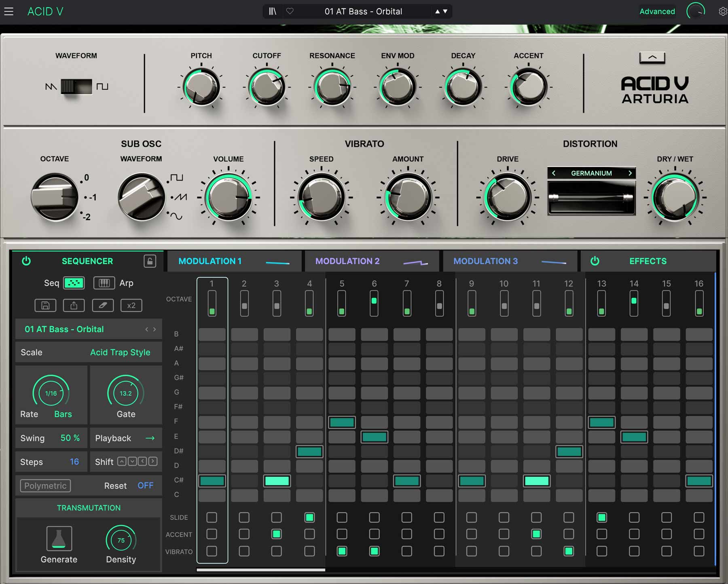The height and width of the screenshot is (584, 728).
Task: Click the Cutoff knob
Action: (x=267, y=87)
